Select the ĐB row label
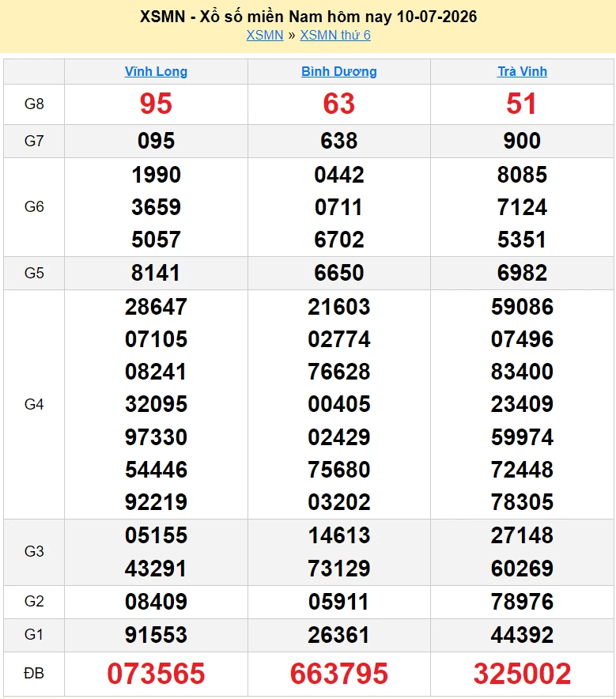 [x=34, y=673]
